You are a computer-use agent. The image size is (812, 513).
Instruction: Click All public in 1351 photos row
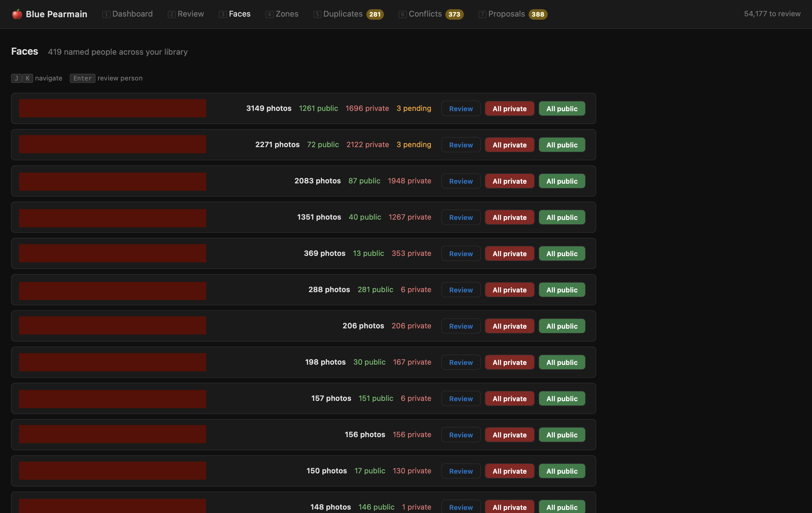(562, 217)
